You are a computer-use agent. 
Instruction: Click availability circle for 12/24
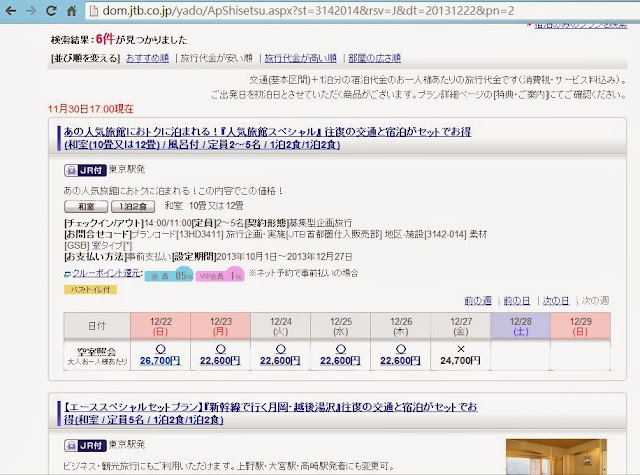pyautogui.click(x=280, y=349)
